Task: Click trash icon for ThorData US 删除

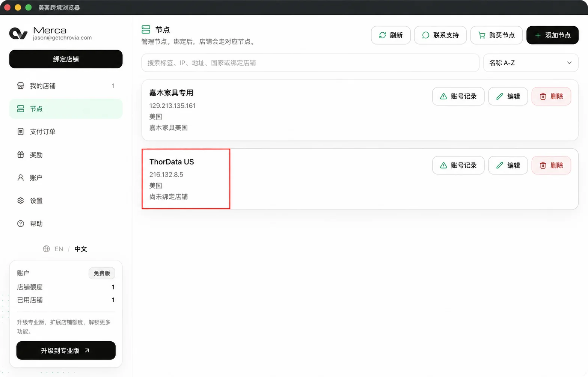Action: tap(543, 165)
